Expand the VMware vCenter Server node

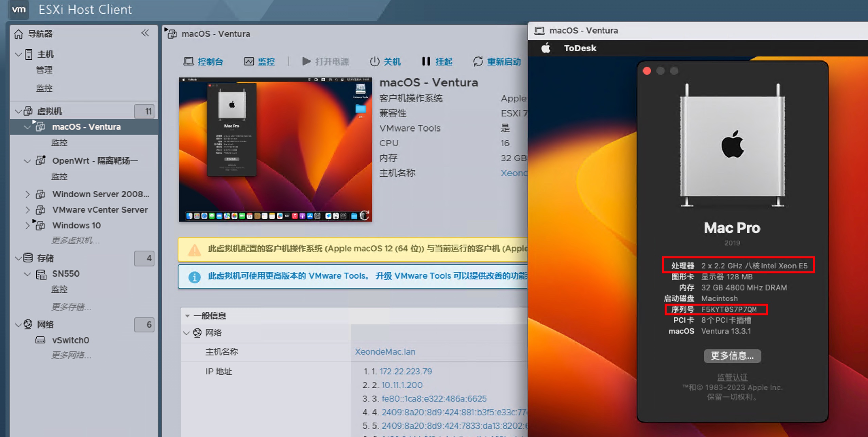point(27,210)
